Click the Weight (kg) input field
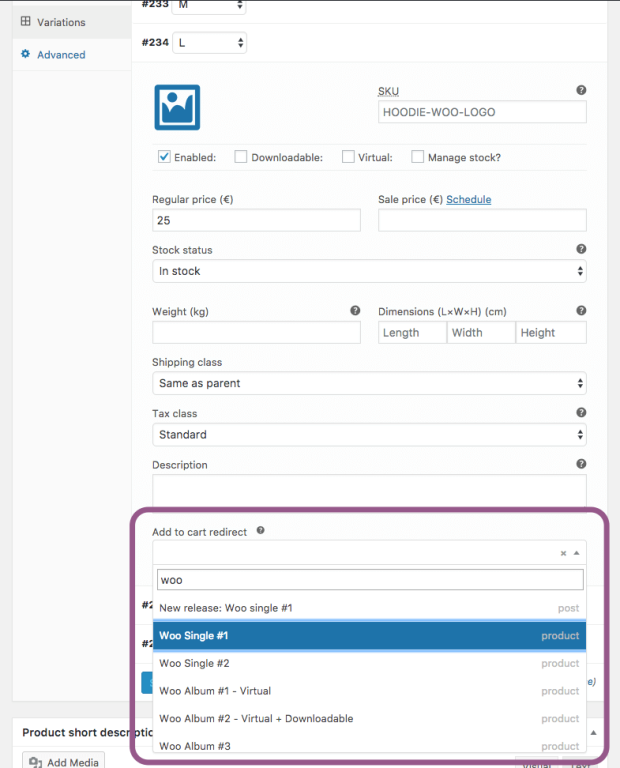This screenshot has height=768, width=620. 256,333
